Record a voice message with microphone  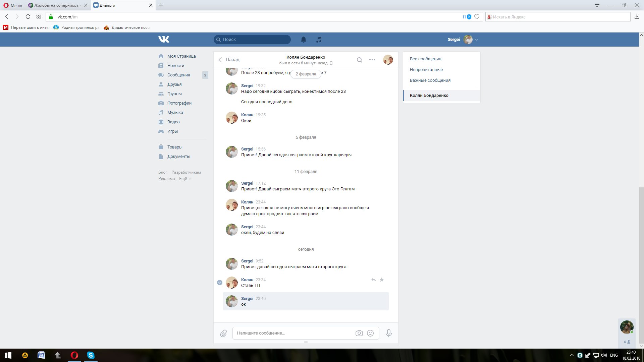(x=389, y=333)
